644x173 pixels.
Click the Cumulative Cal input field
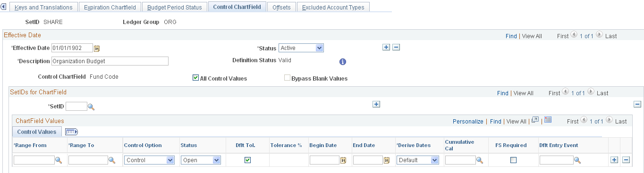(460, 160)
